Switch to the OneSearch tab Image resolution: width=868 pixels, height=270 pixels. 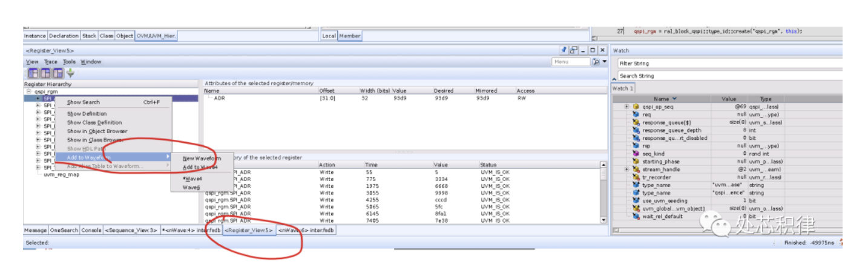pos(64,230)
